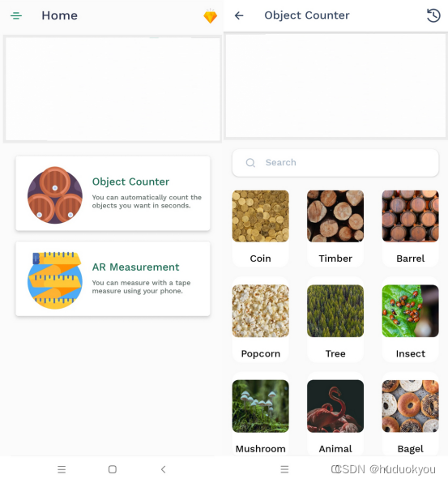
Task: Open recent apps on left phone
Action: 62,469
